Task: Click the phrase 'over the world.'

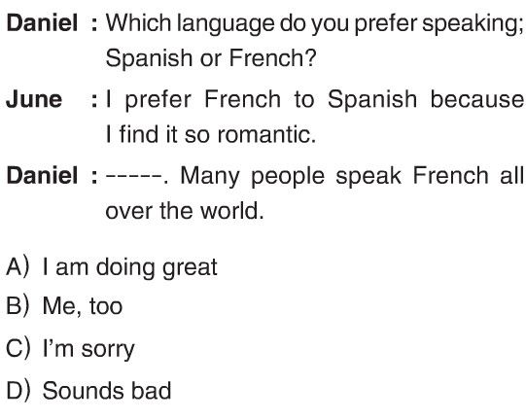Action: (x=185, y=210)
